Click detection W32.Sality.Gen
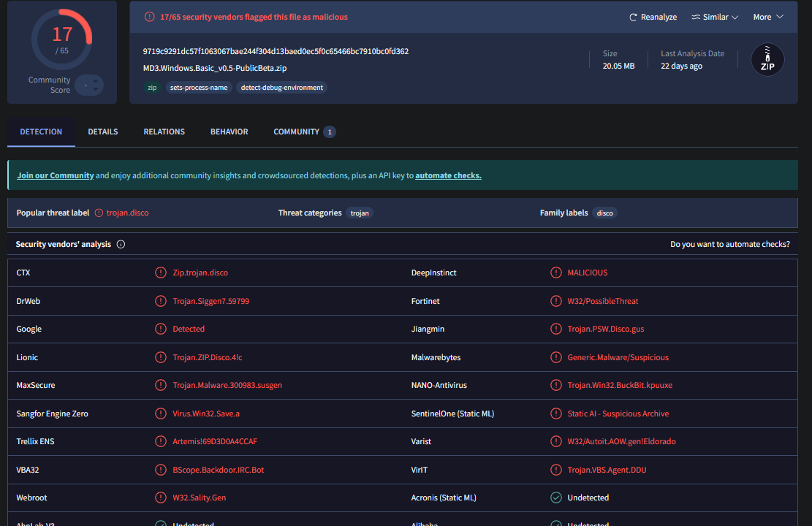 200,498
